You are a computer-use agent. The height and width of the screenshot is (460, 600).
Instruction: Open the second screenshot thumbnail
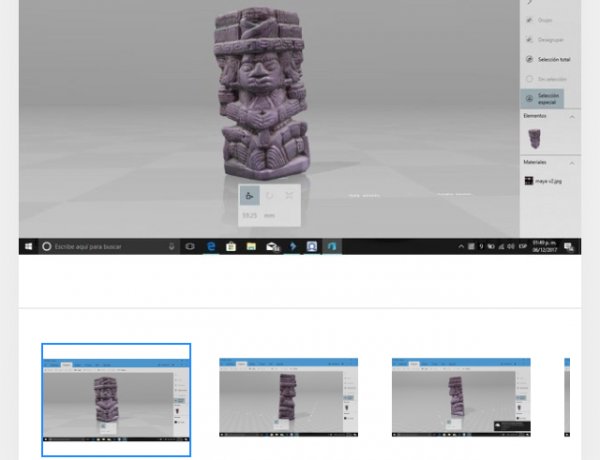pos(291,397)
